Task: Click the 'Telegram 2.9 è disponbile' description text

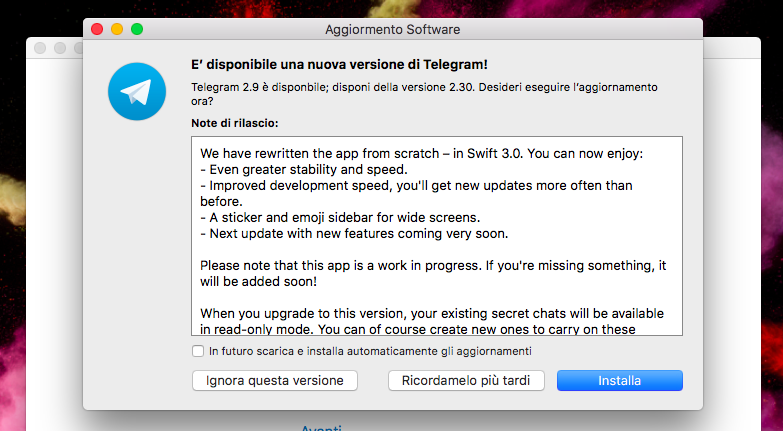Action: [424, 94]
